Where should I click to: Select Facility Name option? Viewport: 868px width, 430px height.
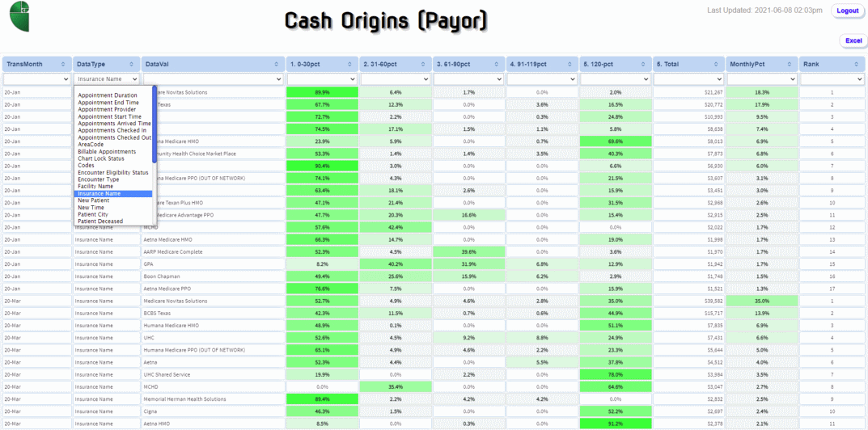(113, 187)
